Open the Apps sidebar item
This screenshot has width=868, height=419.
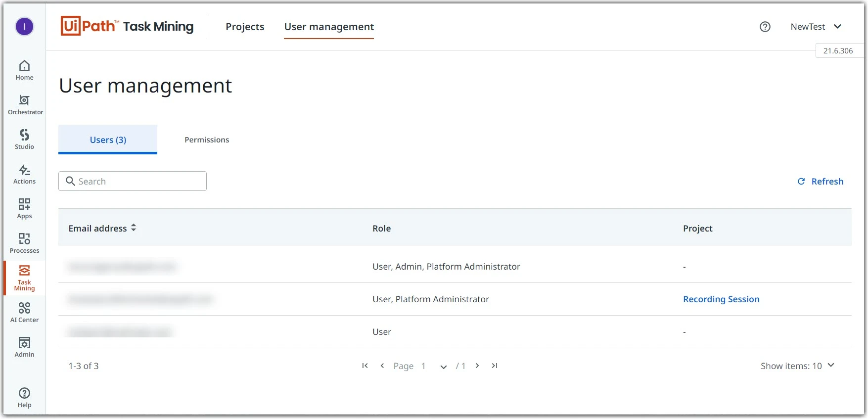pos(24,209)
